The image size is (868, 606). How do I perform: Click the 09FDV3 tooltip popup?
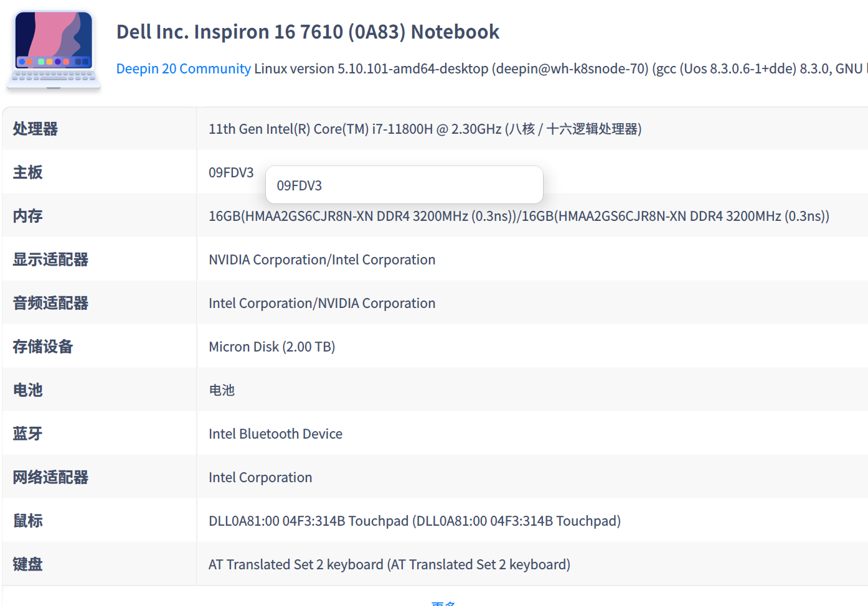coord(404,185)
